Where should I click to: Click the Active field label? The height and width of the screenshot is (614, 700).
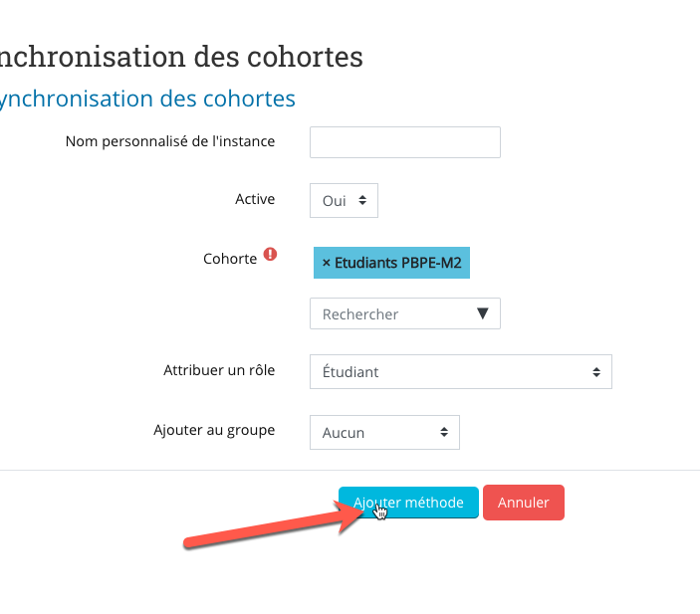pyautogui.click(x=255, y=199)
